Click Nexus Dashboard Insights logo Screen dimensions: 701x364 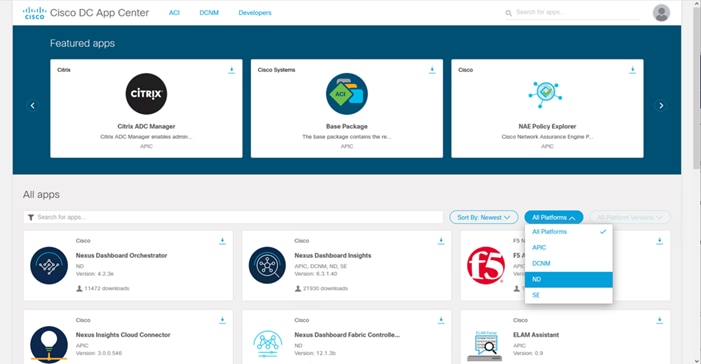pyautogui.click(x=267, y=265)
